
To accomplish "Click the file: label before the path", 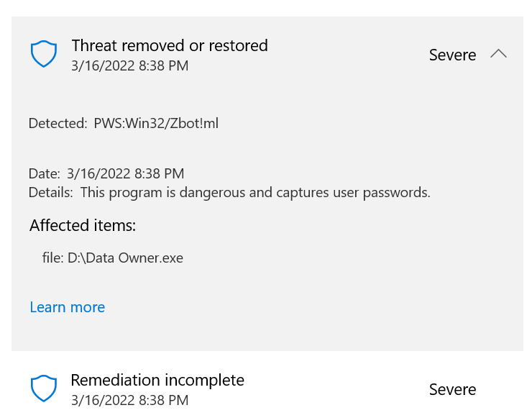I will (x=52, y=258).
